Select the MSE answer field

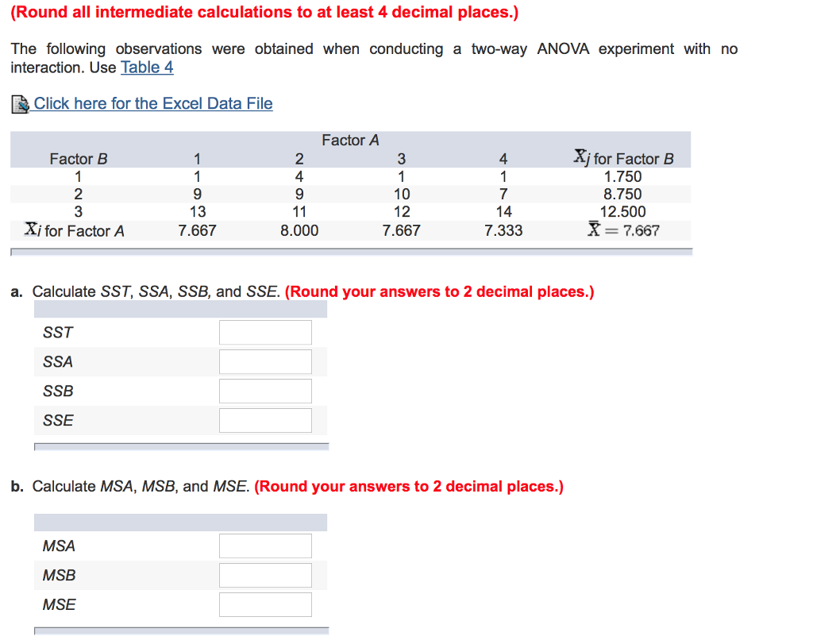[x=265, y=604]
